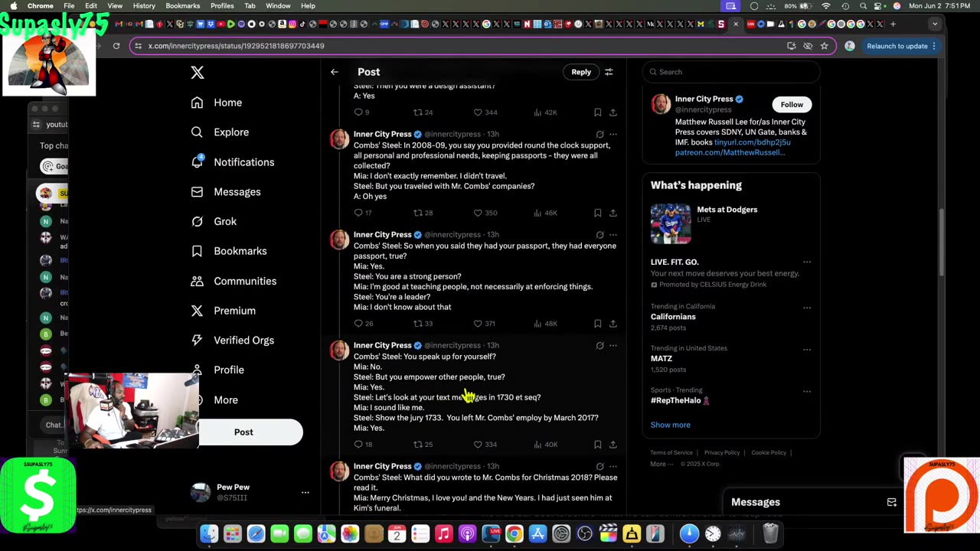The width and height of the screenshot is (980, 551).
Task: Open the Profiles menu
Action: coord(222,5)
